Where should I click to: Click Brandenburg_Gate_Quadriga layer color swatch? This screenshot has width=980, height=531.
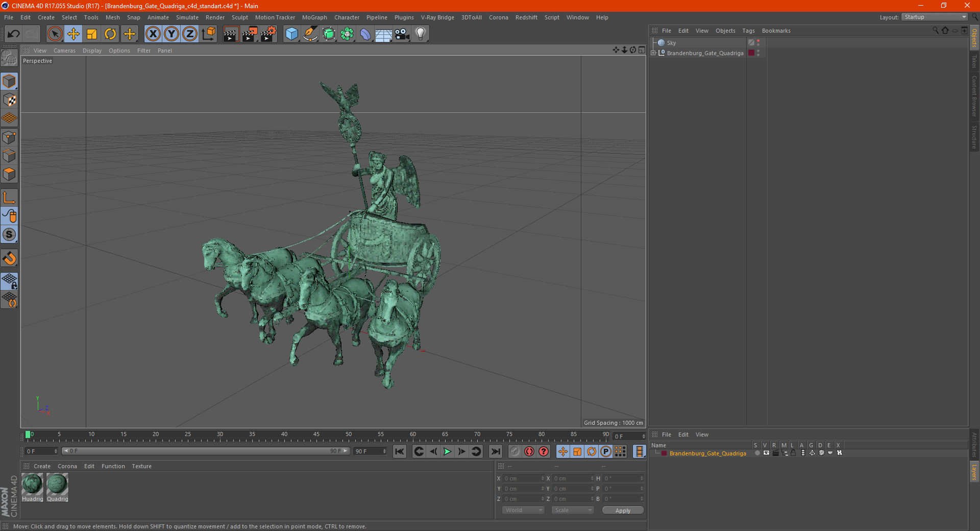click(751, 53)
